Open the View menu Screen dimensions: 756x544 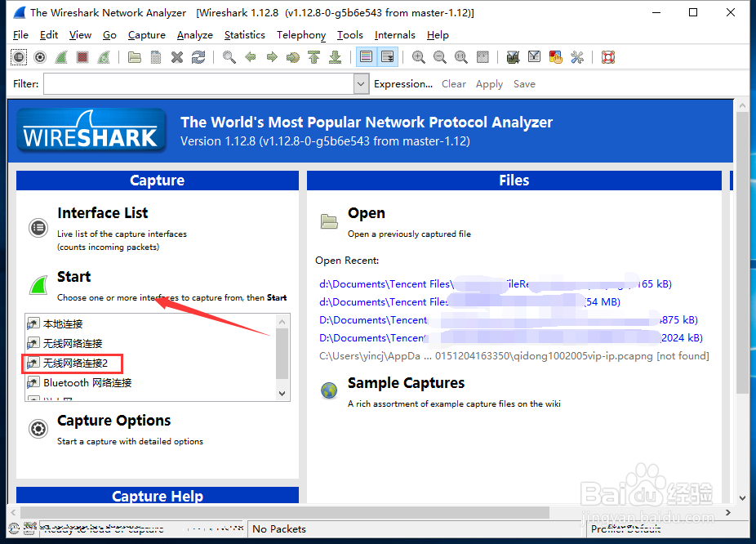pos(80,35)
